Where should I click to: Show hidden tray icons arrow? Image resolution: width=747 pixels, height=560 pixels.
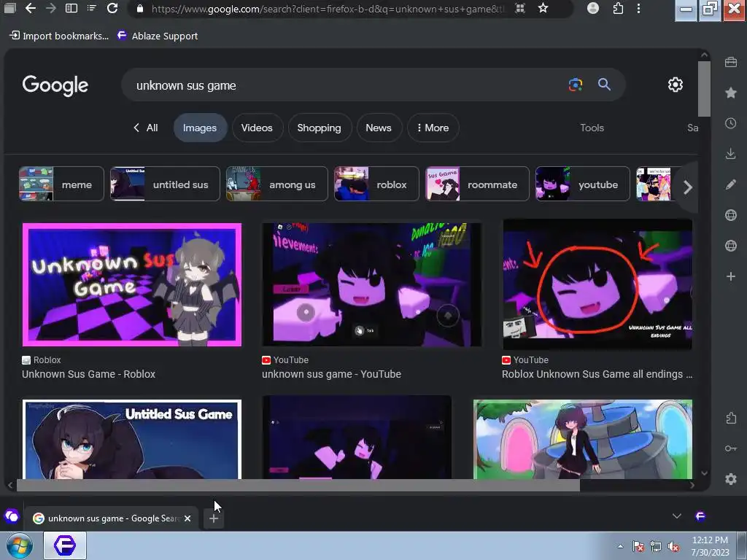point(620,546)
